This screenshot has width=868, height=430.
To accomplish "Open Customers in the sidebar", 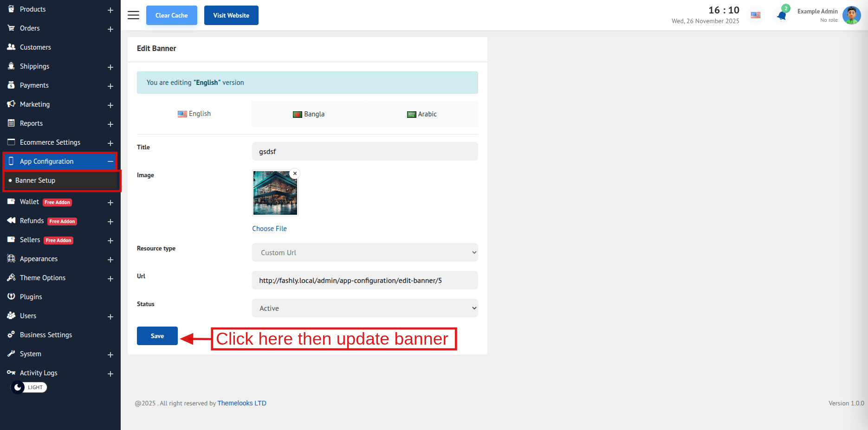I will 35,47.
